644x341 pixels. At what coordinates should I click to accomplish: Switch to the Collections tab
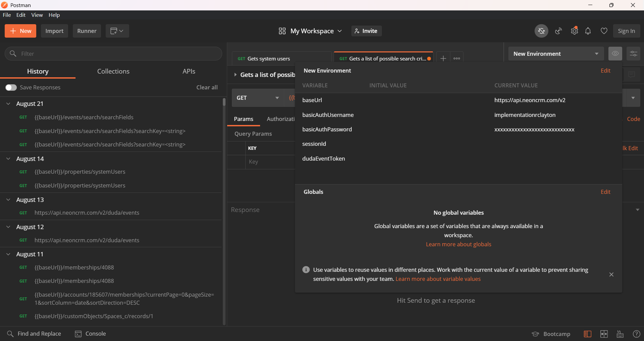coord(113,71)
